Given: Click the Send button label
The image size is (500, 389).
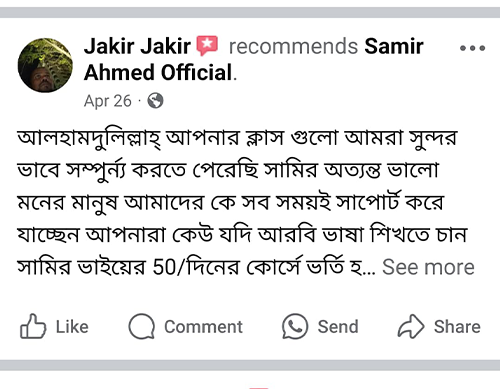Looking at the screenshot, I should (338, 327).
